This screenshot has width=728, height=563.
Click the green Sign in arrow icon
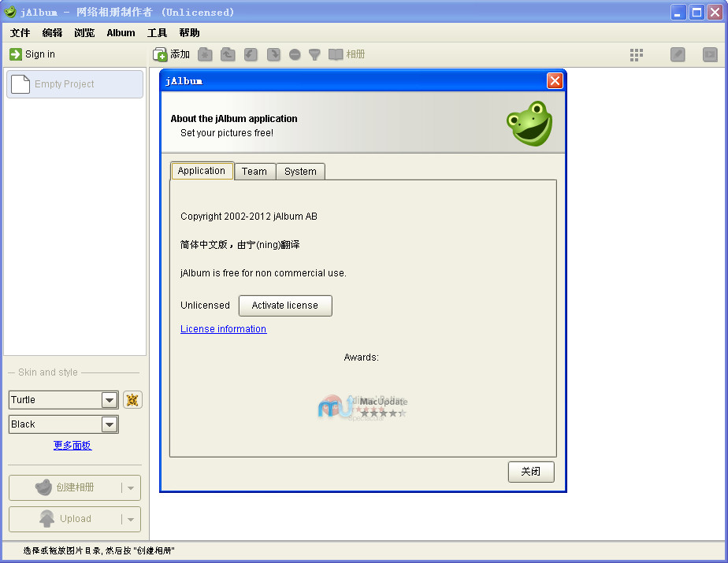tap(15, 54)
